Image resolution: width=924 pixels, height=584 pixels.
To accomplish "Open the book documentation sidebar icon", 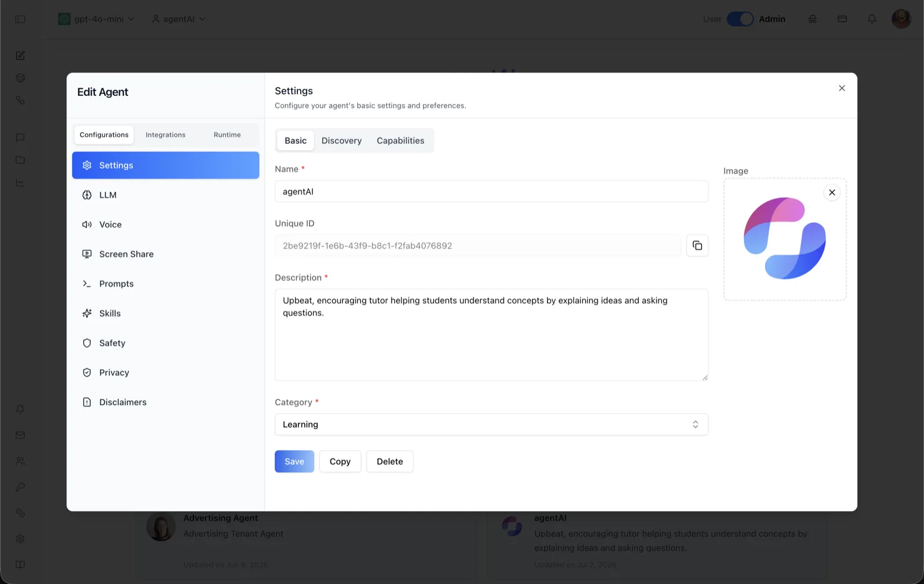I will pyautogui.click(x=20, y=564).
